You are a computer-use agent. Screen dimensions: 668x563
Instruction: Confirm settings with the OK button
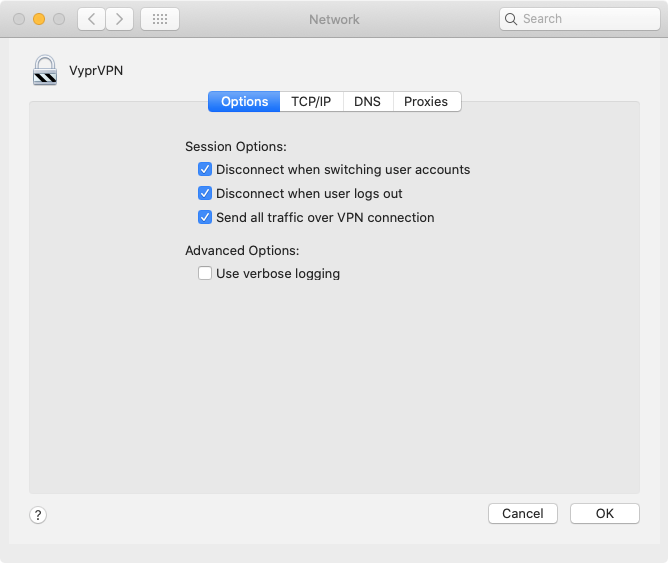[604, 513]
